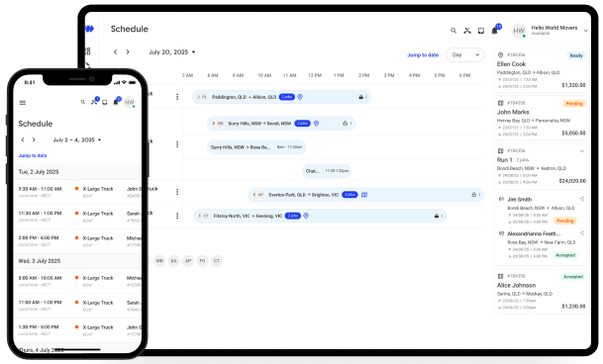Select the 2:00 PM - 6:00 PM phone entry

tap(77, 241)
